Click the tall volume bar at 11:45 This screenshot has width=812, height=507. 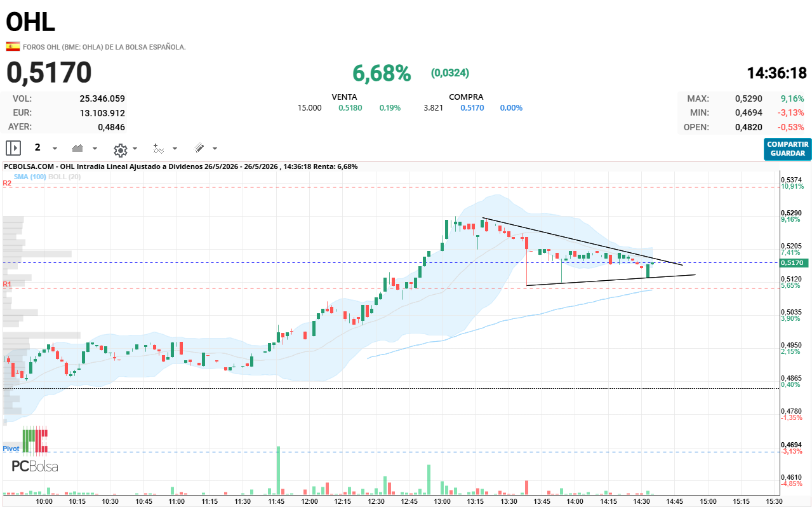pyautogui.click(x=278, y=470)
